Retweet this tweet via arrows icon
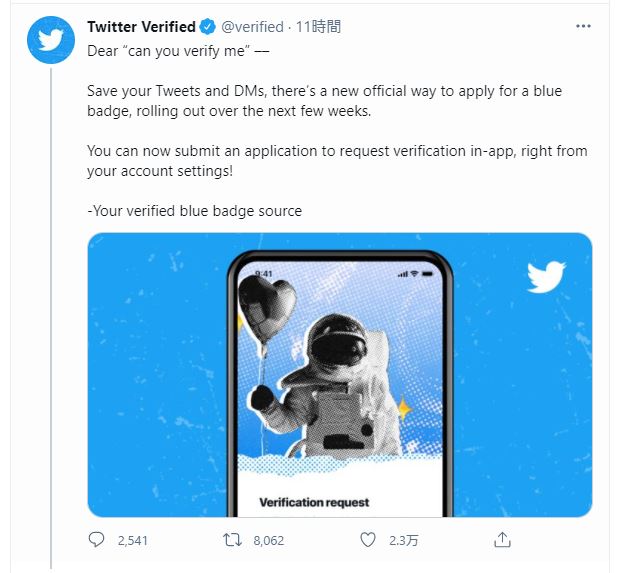637x573 pixels. click(x=233, y=540)
